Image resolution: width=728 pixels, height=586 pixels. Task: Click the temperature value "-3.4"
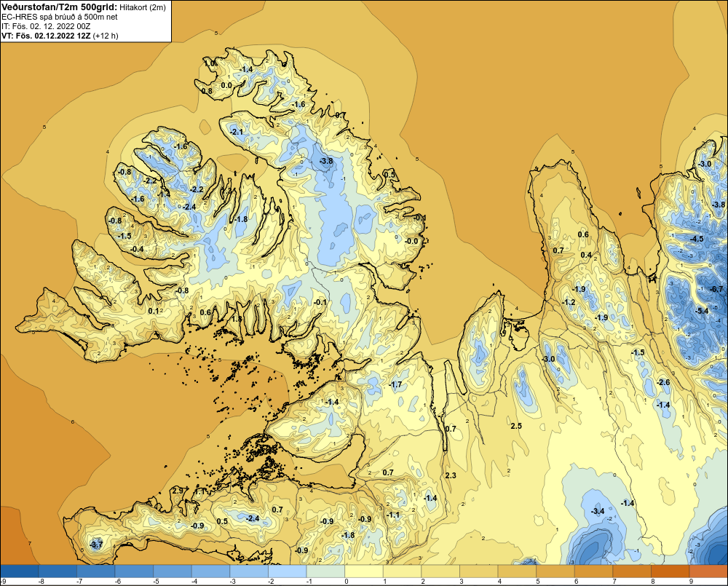click(598, 511)
